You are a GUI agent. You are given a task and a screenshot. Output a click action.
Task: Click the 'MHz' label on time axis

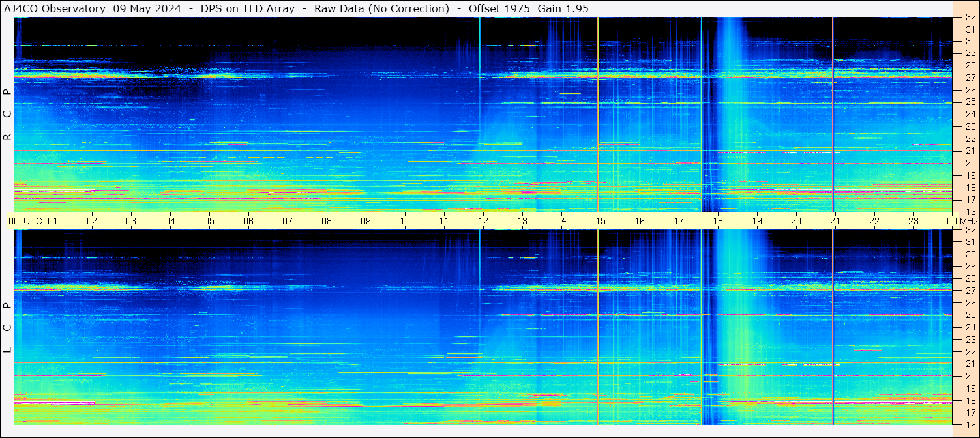968,221
